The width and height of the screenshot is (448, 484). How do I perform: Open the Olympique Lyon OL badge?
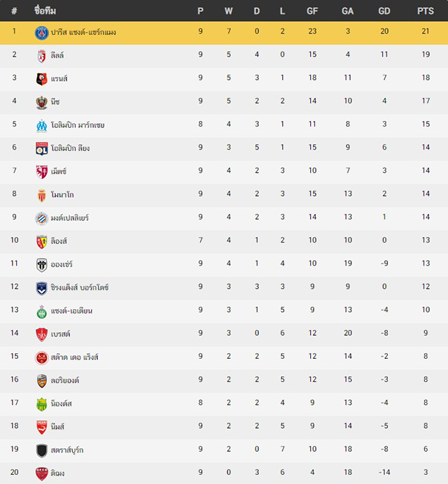point(42,149)
